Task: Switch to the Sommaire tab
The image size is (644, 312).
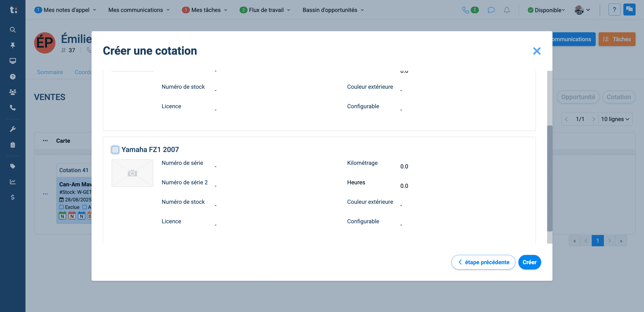Action: 50,72
